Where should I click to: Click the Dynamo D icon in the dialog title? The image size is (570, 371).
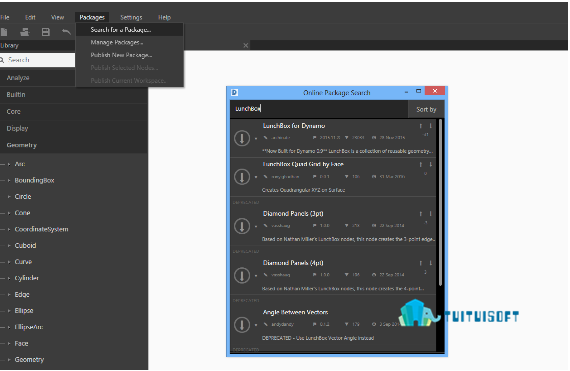coord(234,92)
